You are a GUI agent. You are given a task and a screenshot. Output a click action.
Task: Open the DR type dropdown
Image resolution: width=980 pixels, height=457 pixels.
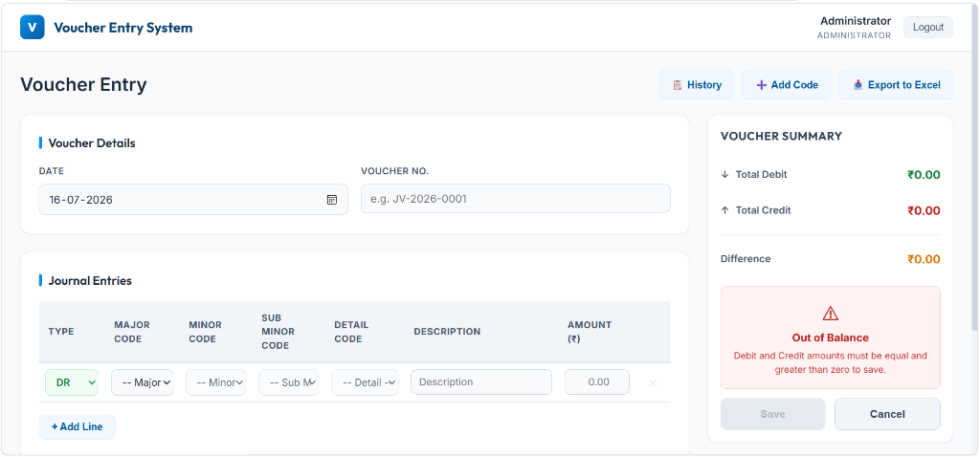[x=72, y=382]
